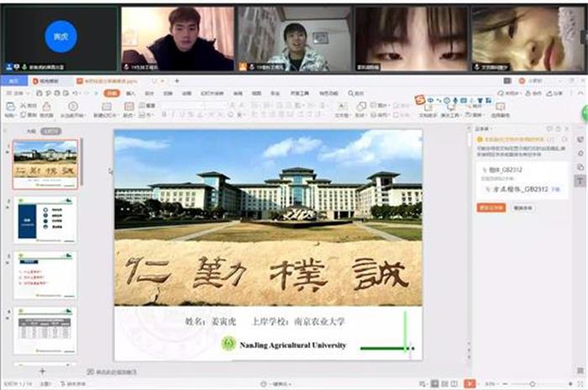Open the new document tab plus button
Viewport: 588px width, 390px height.
tap(176, 81)
